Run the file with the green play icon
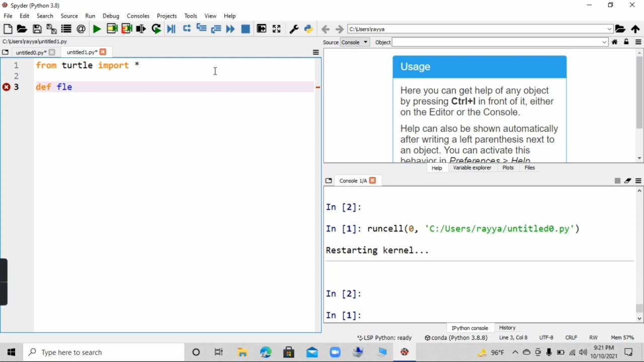 [97, 29]
